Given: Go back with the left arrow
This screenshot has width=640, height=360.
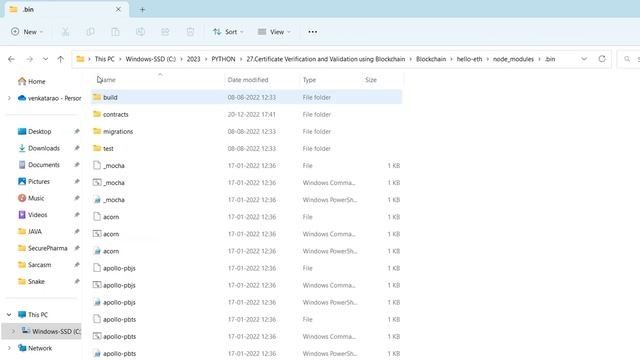Looking at the screenshot, I should pos(11,59).
